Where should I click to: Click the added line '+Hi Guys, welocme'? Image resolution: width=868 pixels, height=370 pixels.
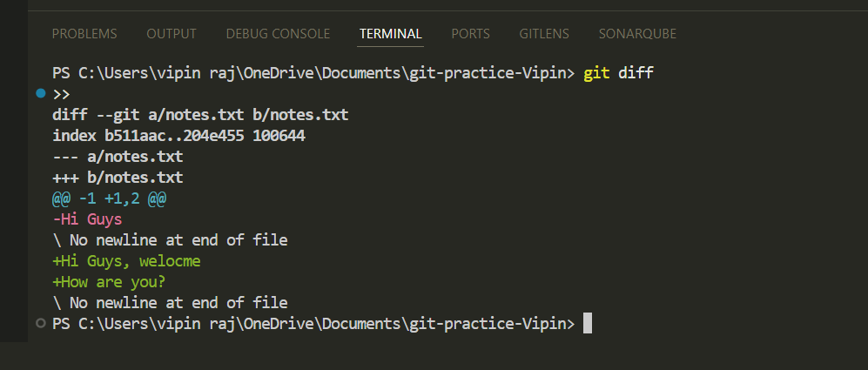(126, 261)
